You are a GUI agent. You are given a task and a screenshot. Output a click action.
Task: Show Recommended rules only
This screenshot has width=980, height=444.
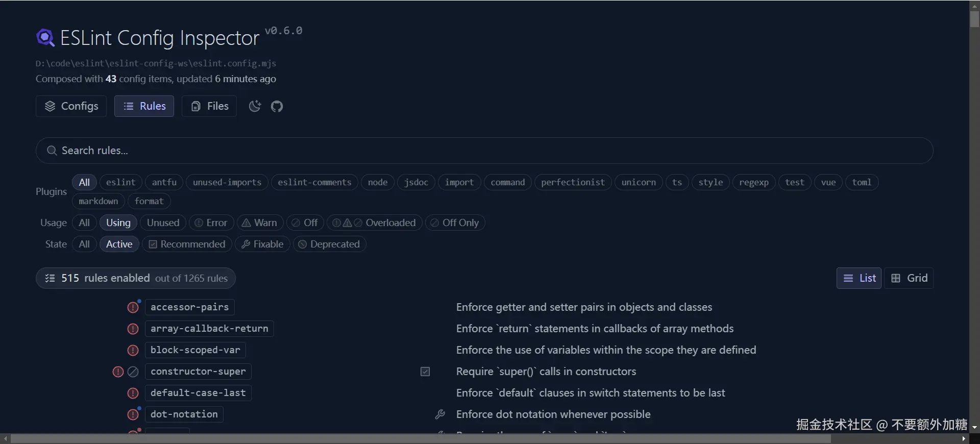[x=187, y=244]
